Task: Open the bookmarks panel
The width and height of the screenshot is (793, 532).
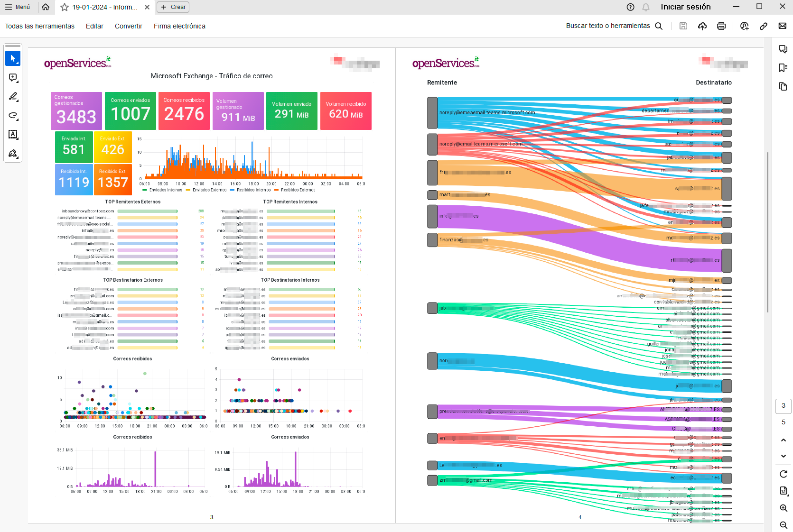Action: [783, 68]
